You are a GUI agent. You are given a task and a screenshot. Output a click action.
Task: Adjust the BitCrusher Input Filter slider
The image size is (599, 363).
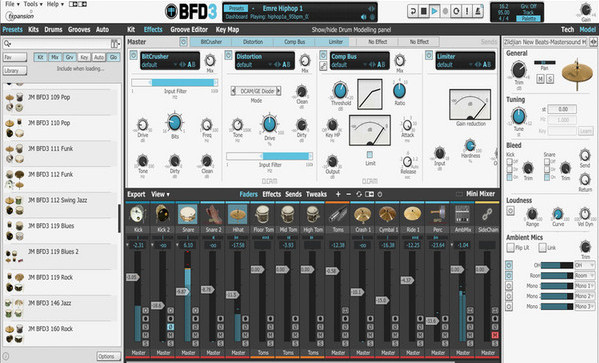coord(175,83)
